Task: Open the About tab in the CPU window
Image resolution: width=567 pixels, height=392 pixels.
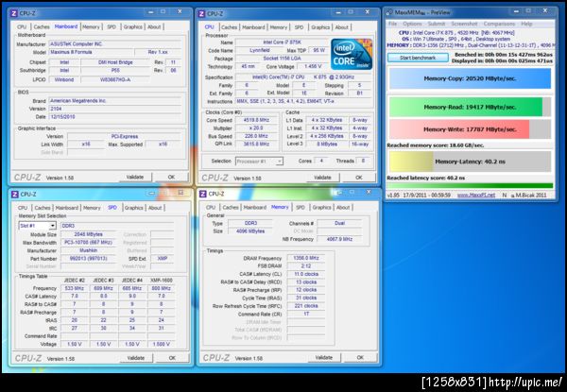Action: pyautogui.click(x=342, y=27)
